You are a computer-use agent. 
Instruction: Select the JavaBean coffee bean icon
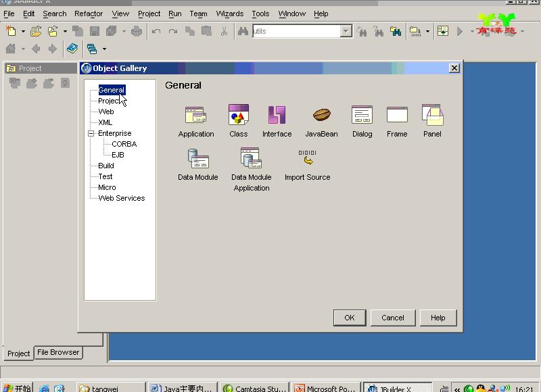click(x=322, y=115)
